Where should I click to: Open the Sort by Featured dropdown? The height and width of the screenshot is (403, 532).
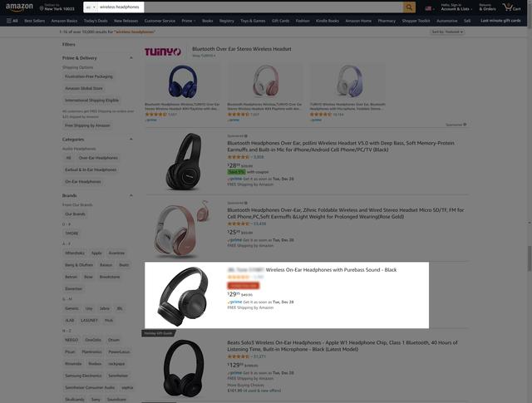coord(447,32)
